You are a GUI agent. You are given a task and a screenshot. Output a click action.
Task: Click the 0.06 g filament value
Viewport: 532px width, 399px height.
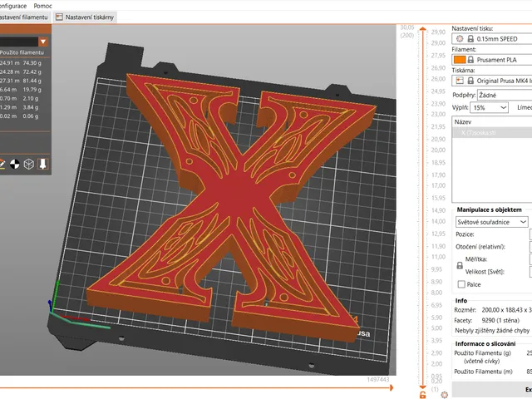click(x=31, y=116)
